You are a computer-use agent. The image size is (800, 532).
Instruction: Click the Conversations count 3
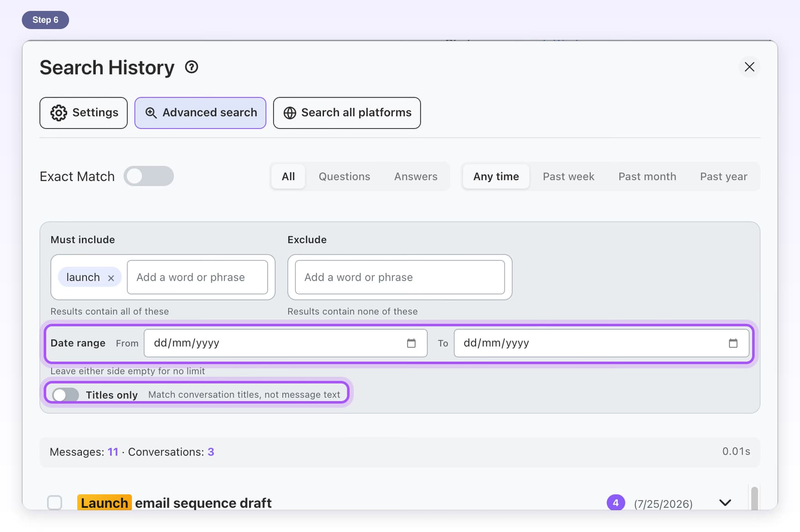click(x=211, y=452)
